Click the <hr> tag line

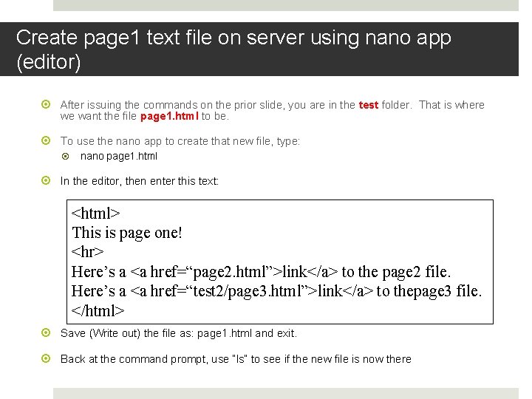87,252
